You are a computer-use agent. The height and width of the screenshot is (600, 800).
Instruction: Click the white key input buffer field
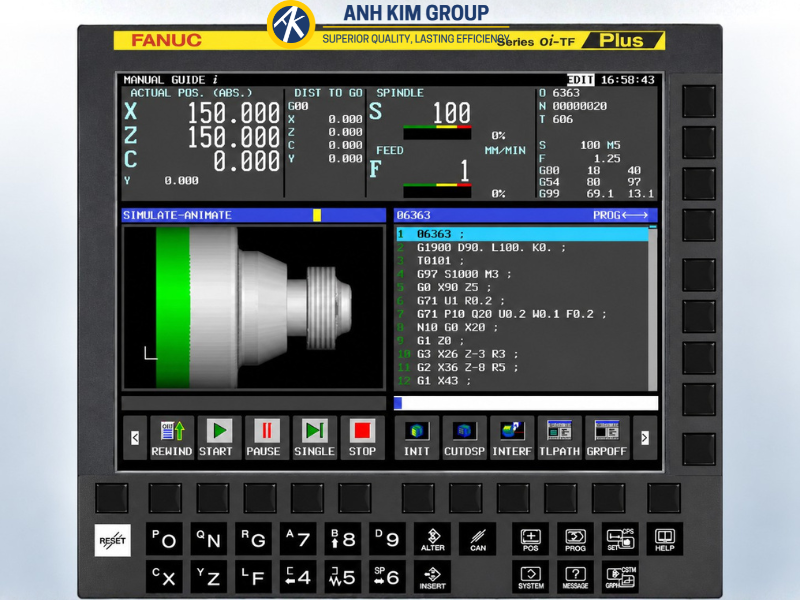pos(526,403)
